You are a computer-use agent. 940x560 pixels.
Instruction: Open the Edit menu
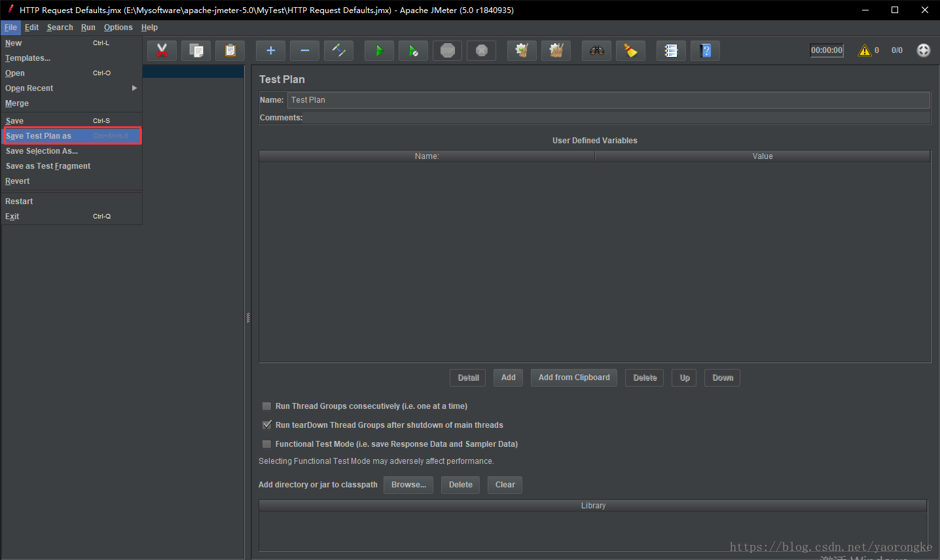31,27
